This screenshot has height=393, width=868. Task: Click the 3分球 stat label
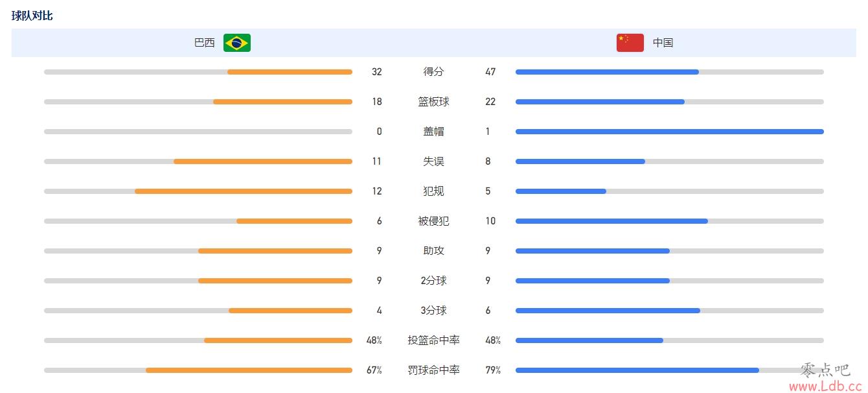[433, 311]
